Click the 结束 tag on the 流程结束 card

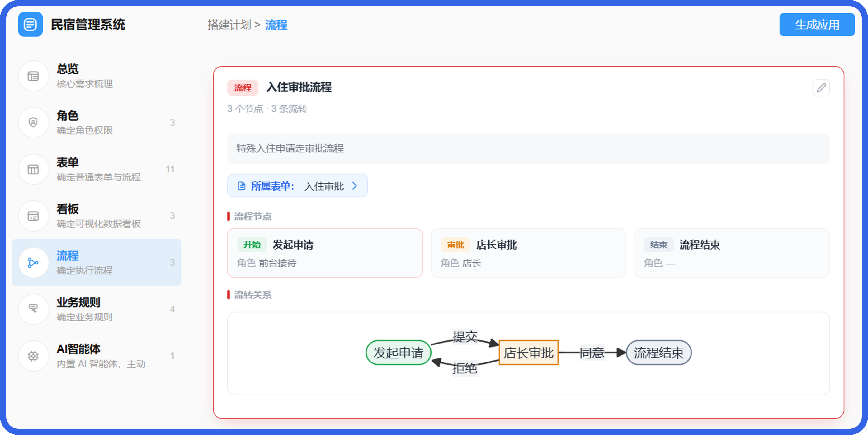tap(659, 245)
